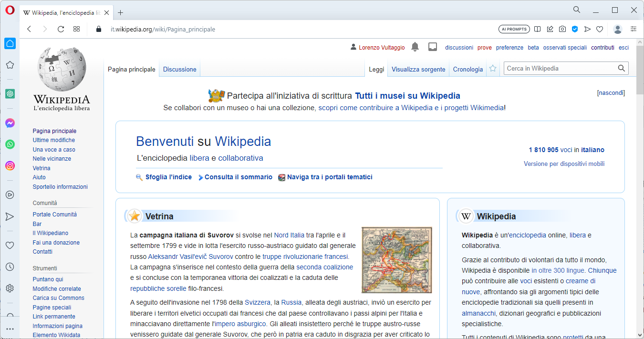The height and width of the screenshot is (339, 644).
Task: Click the pencil edit icon in address bar
Action: pyautogui.click(x=550, y=29)
